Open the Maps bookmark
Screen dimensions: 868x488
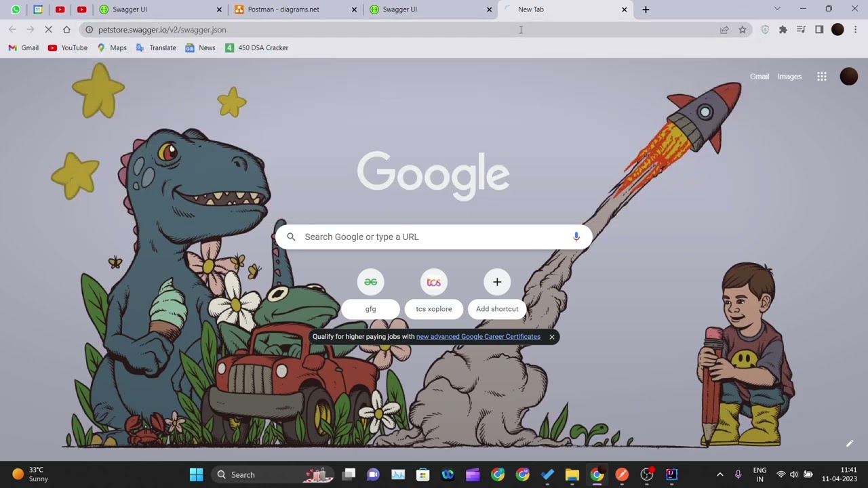click(x=112, y=48)
